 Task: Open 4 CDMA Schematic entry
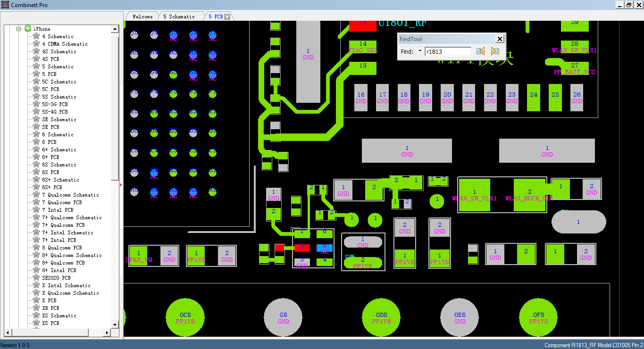point(65,44)
